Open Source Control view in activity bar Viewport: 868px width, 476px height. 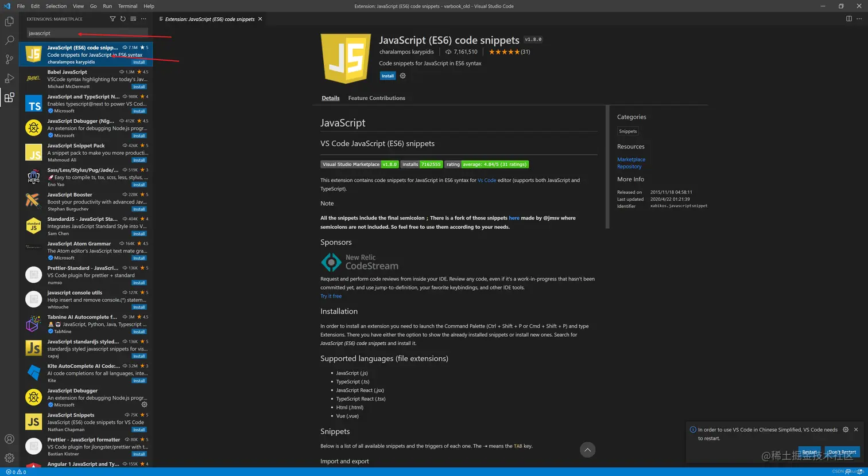click(x=9, y=60)
